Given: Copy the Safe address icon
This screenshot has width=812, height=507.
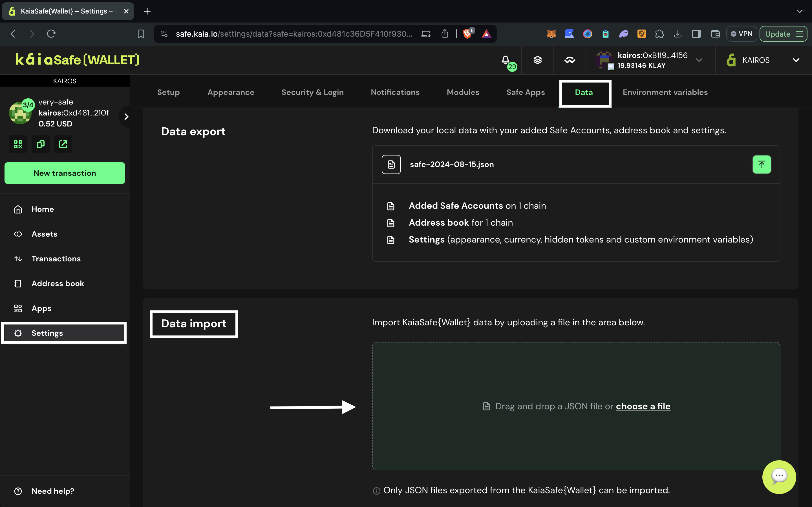Looking at the screenshot, I should 41,144.
